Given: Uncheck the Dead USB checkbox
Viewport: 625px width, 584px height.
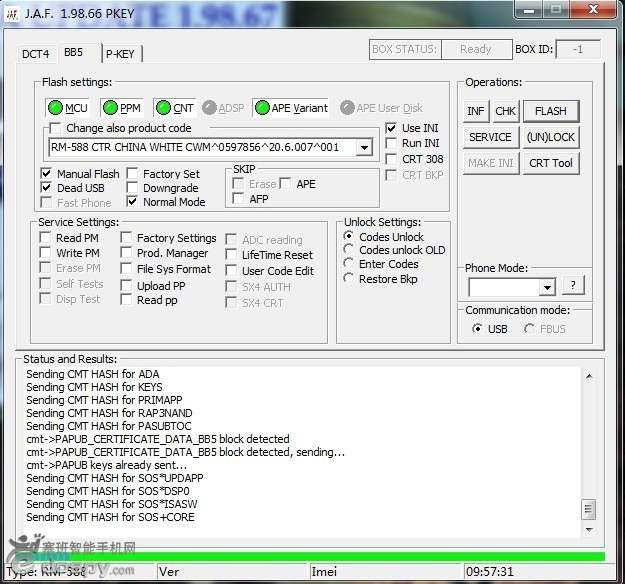Looking at the screenshot, I should [46, 188].
